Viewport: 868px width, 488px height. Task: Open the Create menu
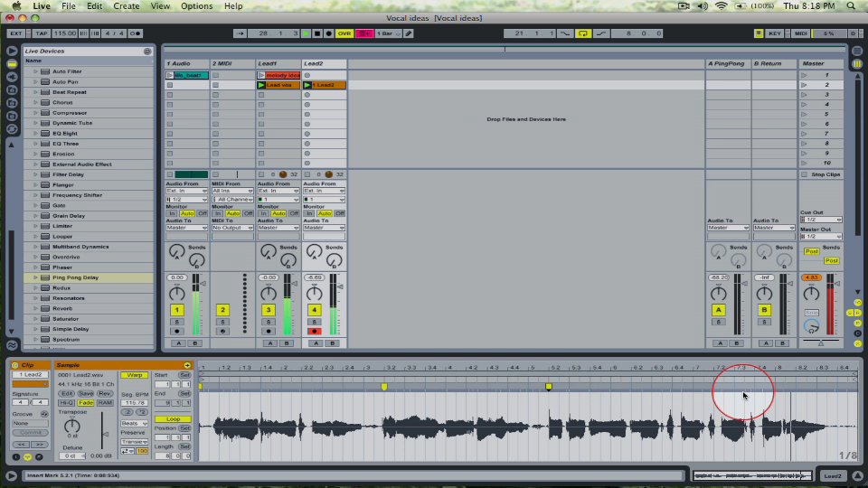coord(127,6)
